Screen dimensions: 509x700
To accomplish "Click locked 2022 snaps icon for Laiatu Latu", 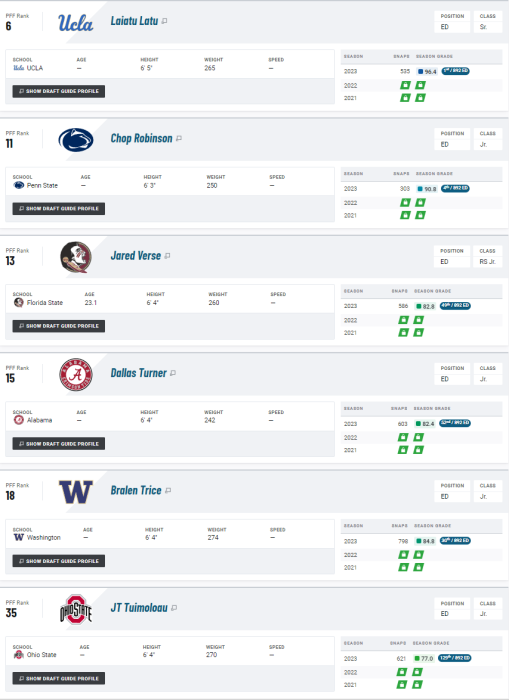I will pyautogui.click(x=405, y=85).
